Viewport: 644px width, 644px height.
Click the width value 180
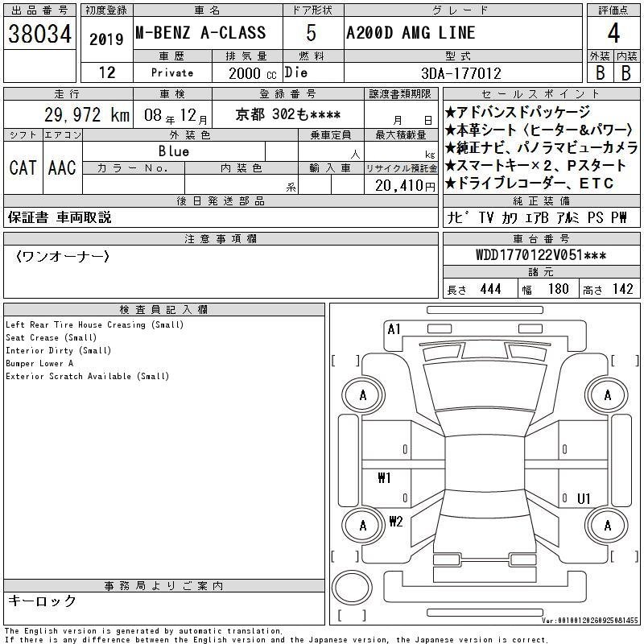558,289
